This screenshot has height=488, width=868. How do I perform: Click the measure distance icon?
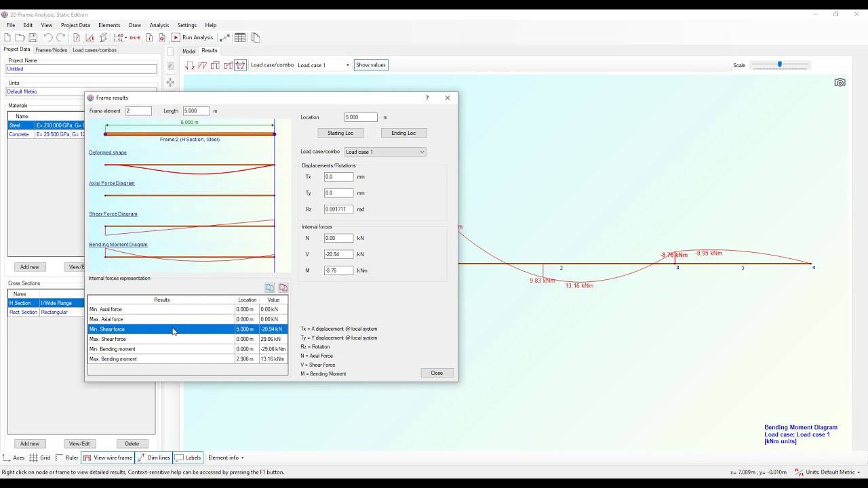(224, 37)
